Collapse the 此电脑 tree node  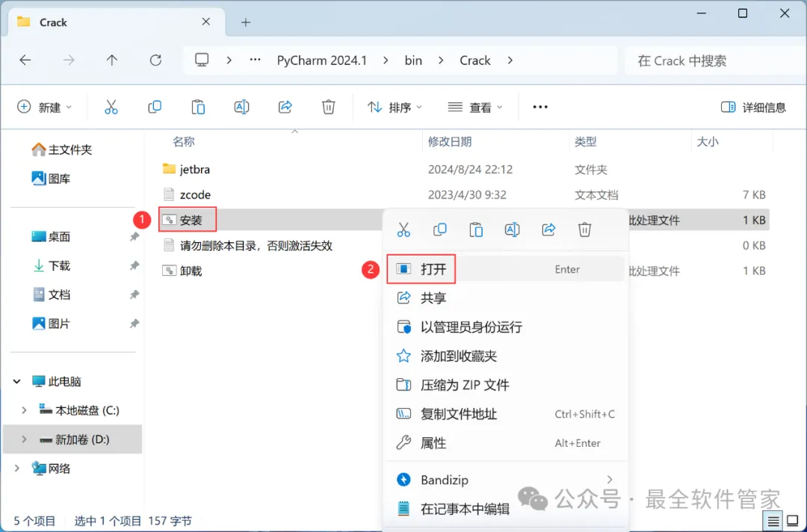pos(17,381)
